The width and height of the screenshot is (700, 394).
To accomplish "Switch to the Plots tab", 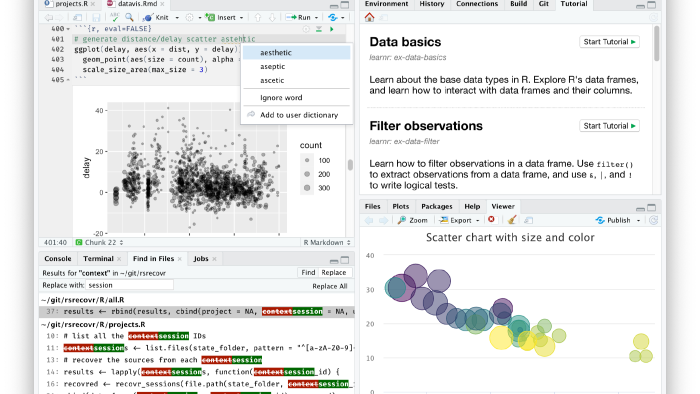I will [400, 207].
